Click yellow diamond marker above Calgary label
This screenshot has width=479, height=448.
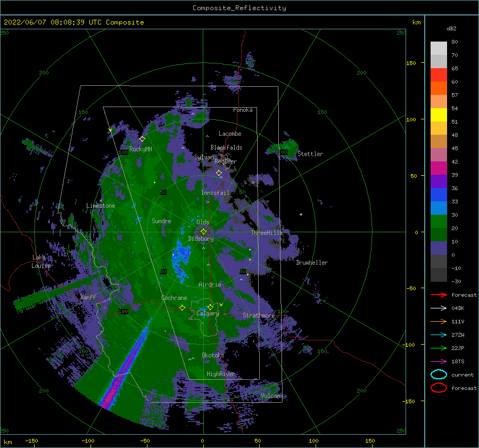pyautogui.click(x=210, y=307)
